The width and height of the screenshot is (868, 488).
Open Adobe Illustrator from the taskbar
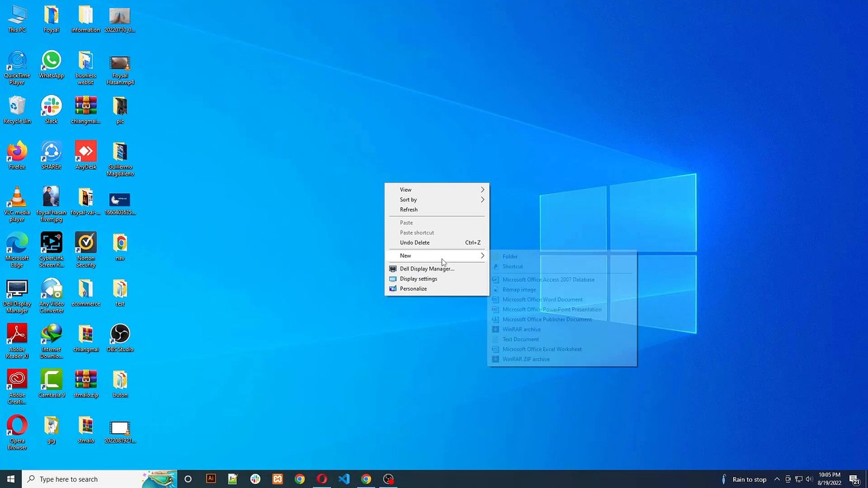(210, 479)
